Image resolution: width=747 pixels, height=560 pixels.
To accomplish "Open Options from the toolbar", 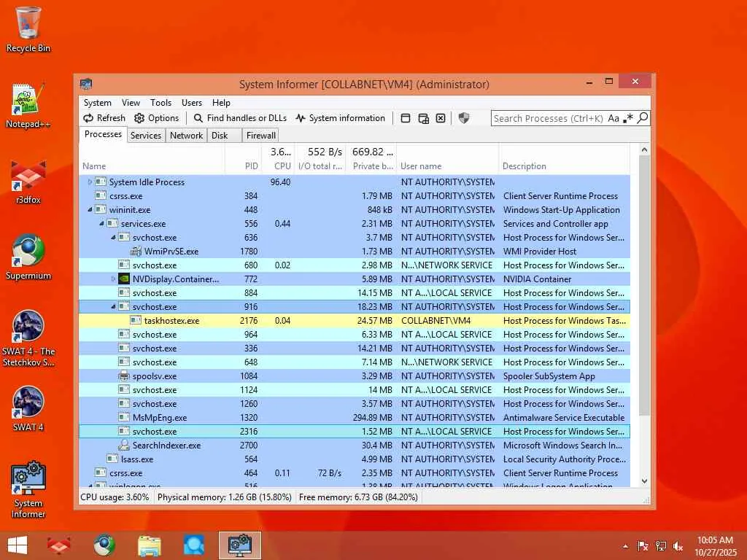I will click(x=156, y=118).
